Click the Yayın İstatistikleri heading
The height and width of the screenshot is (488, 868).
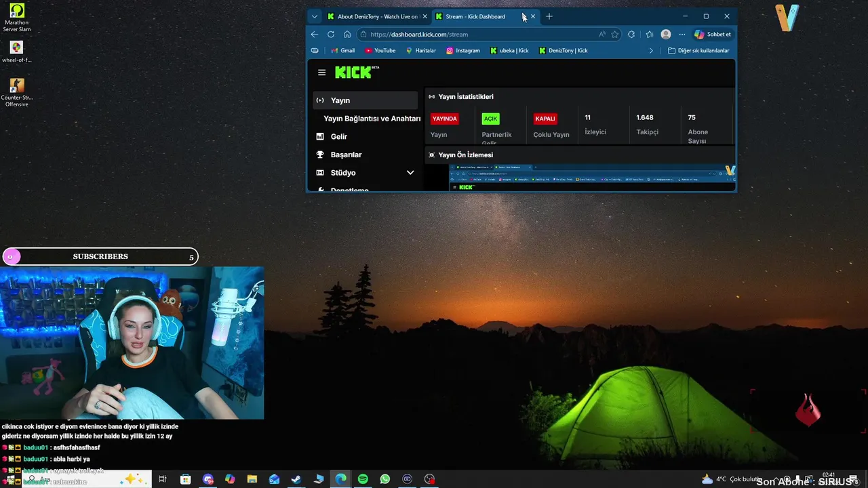(466, 97)
